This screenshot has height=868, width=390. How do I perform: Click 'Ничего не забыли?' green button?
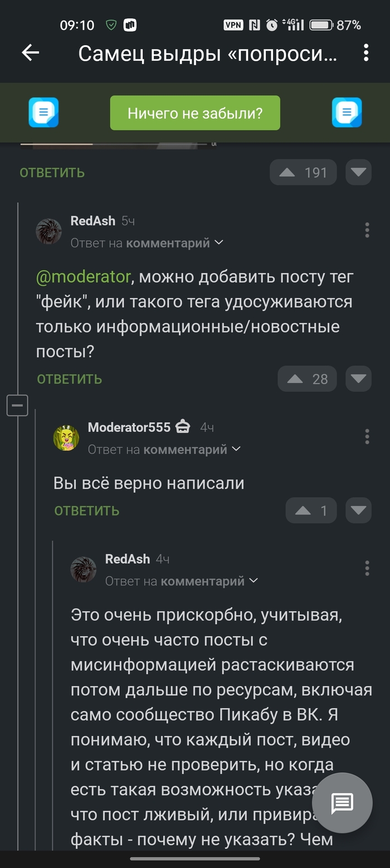tap(195, 113)
